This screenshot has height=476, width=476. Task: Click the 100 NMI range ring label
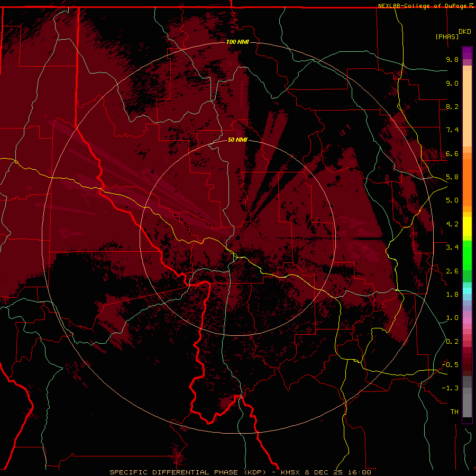237,42
